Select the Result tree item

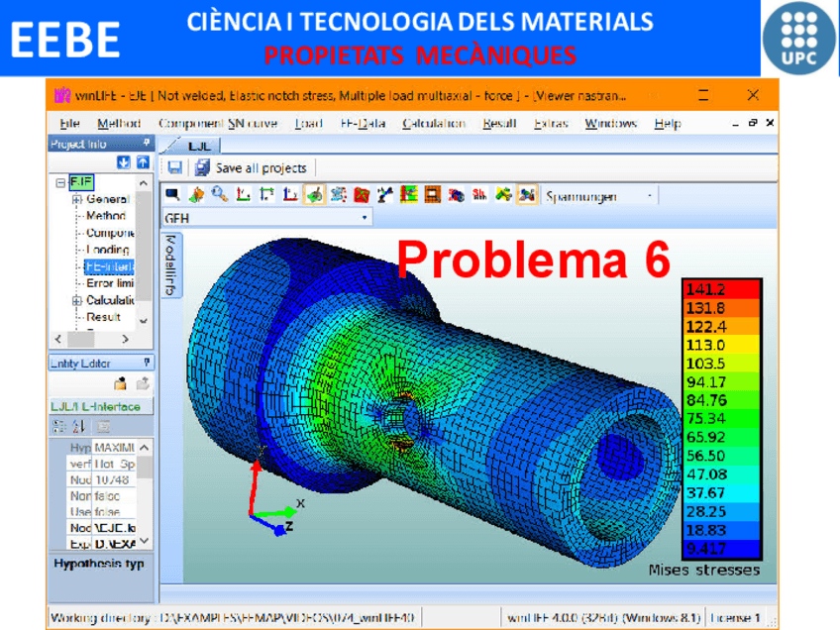pyautogui.click(x=103, y=317)
